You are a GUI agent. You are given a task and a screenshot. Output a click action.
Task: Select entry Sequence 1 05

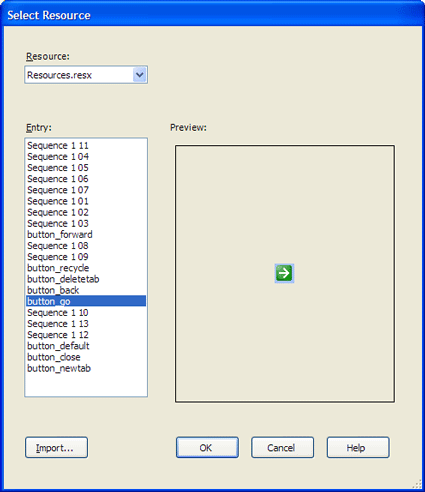(86, 168)
